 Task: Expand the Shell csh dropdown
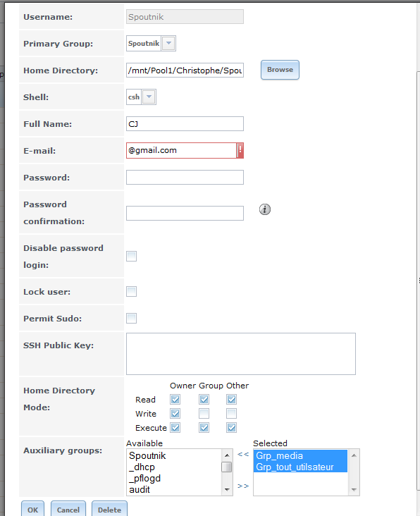click(x=149, y=97)
